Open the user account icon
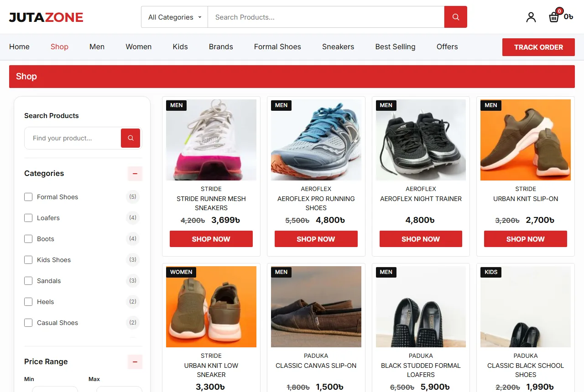Viewport: 584px width, 392px height. point(531,17)
